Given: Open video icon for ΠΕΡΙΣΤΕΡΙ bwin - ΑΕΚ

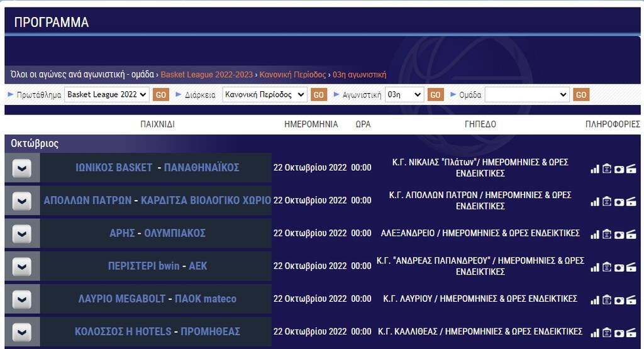Looking at the screenshot, I should pyautogui.click(x=631, y=267).
